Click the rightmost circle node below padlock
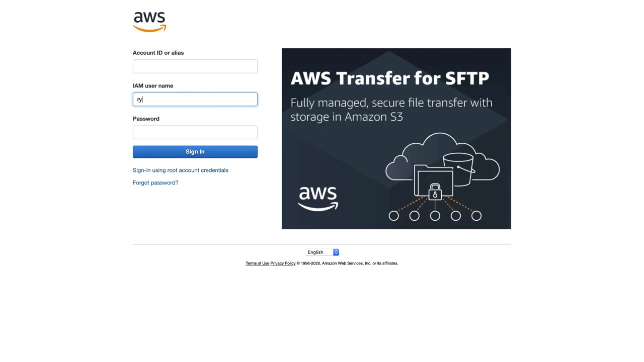Viewport: 644px width, 362px height. coord(476,216)
